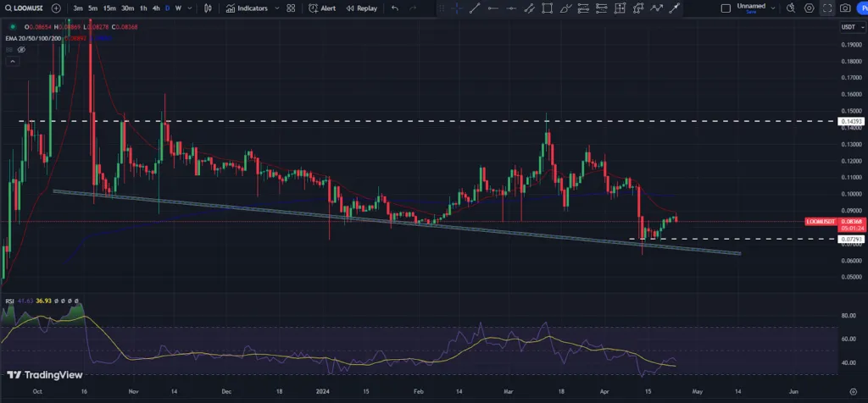The image size is (868, 403).
Task: Select the 15m interval
Action: (x=109, y=8)
